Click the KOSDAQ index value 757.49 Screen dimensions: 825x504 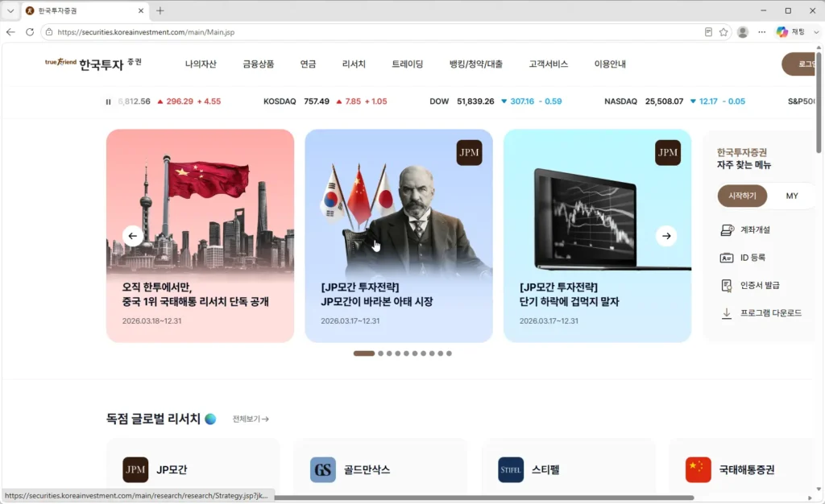point(317,101)
